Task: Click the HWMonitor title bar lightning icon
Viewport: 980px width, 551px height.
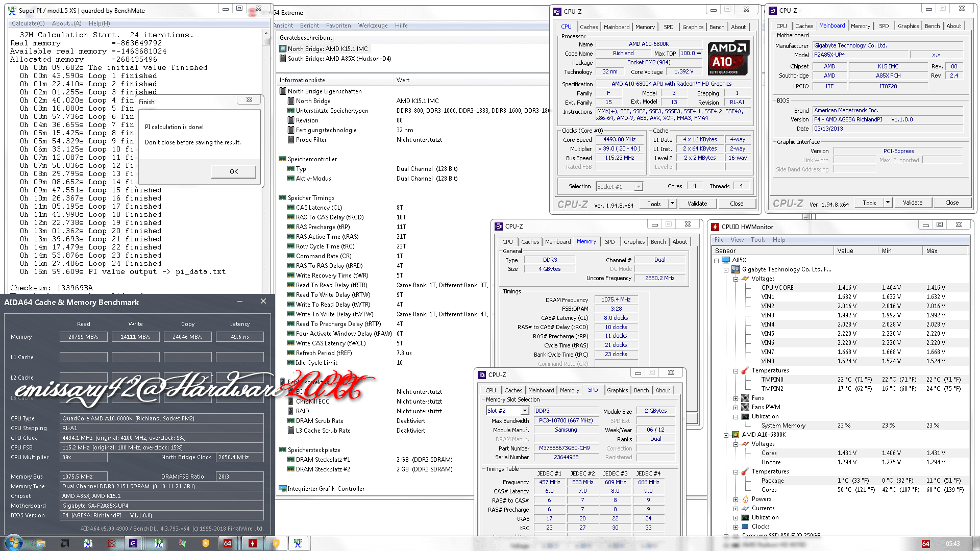Action: (x=716, y=227)
